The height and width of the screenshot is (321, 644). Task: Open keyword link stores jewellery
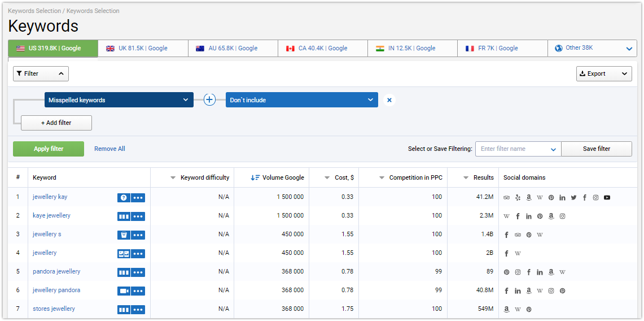pyautogui.click(x=54, y=309)
